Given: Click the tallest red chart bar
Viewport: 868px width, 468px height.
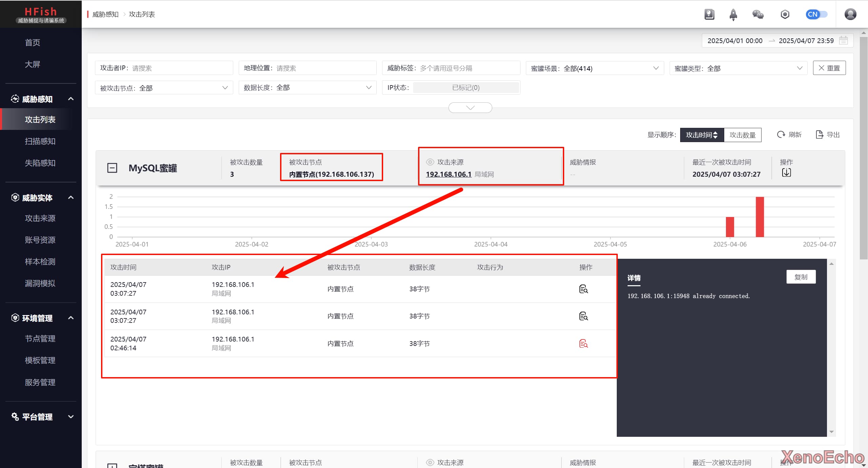Looking at the screenshot, I should point(759,216).
